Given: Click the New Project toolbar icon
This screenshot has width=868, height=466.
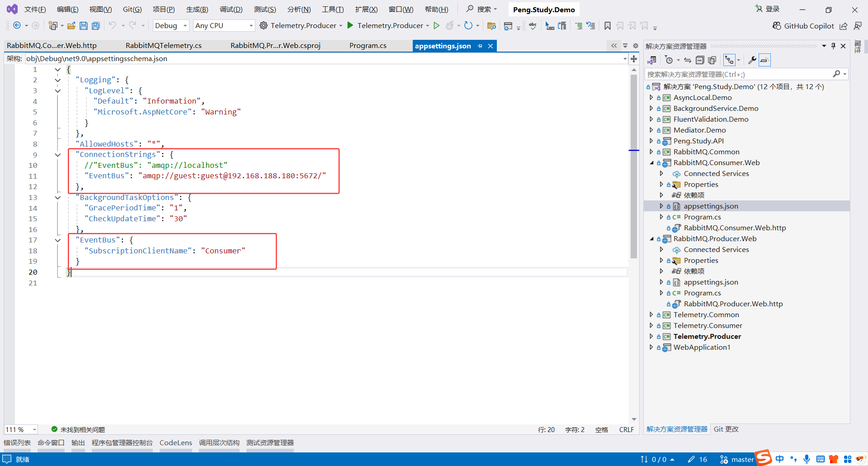Looking at the screenshot, I should (x=53, y=26).
